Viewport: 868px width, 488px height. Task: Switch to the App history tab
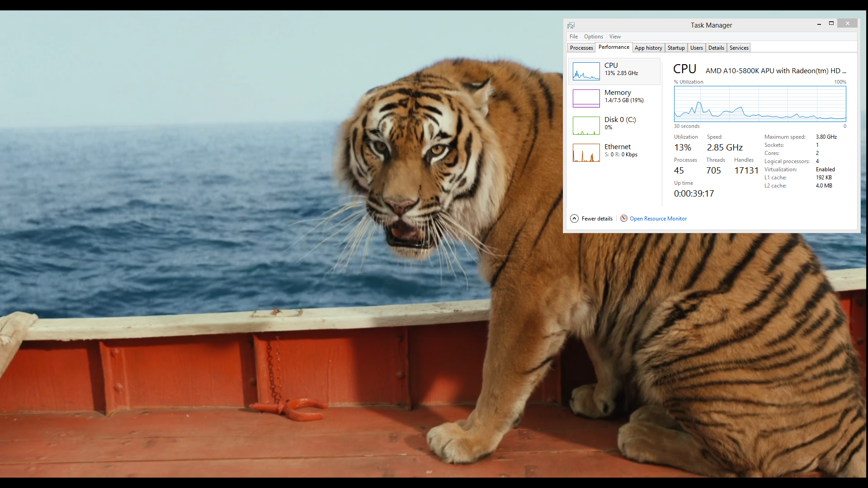[x=648, y=48]
